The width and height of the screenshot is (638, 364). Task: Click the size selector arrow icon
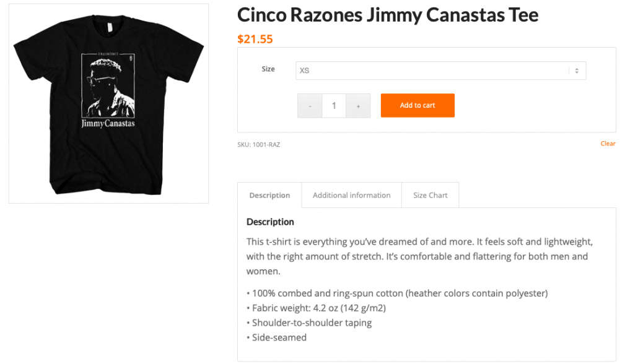[x=576, y=71]
